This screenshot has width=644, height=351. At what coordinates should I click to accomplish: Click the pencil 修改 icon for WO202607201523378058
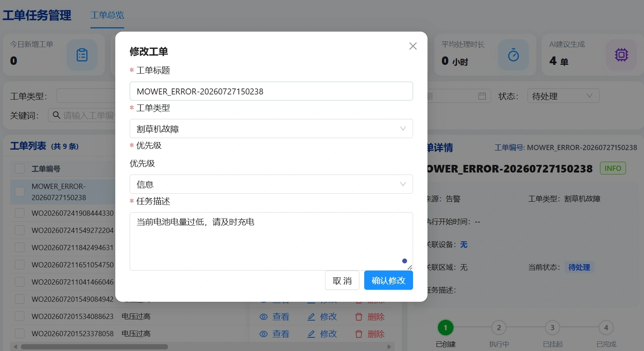click(x=311, y=334)
